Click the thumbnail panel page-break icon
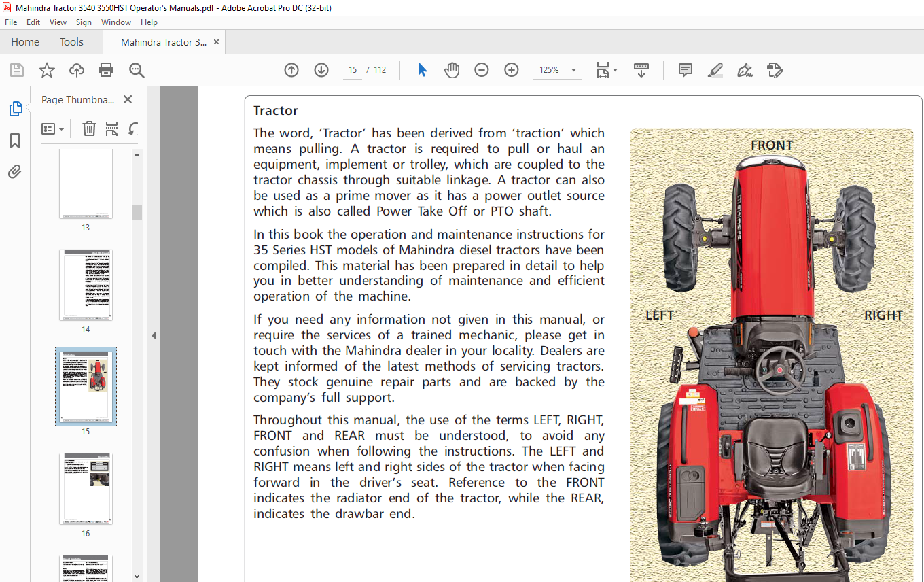 [111, 129]
